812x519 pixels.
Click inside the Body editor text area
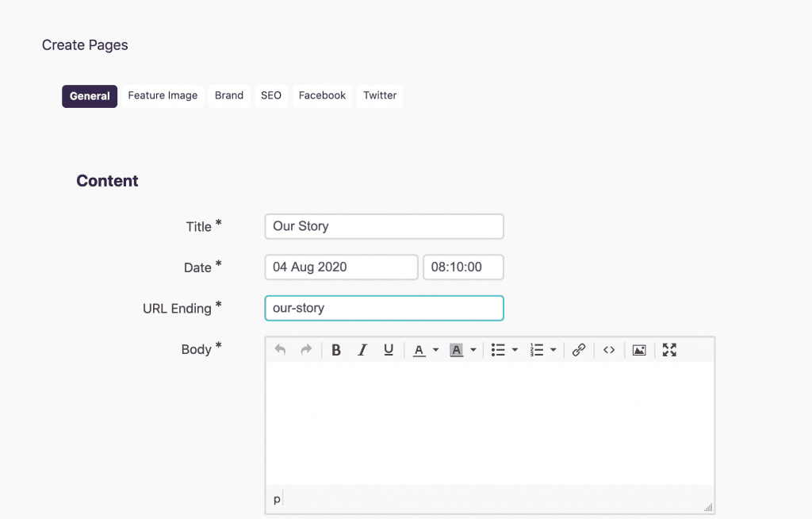click(490, 424)
